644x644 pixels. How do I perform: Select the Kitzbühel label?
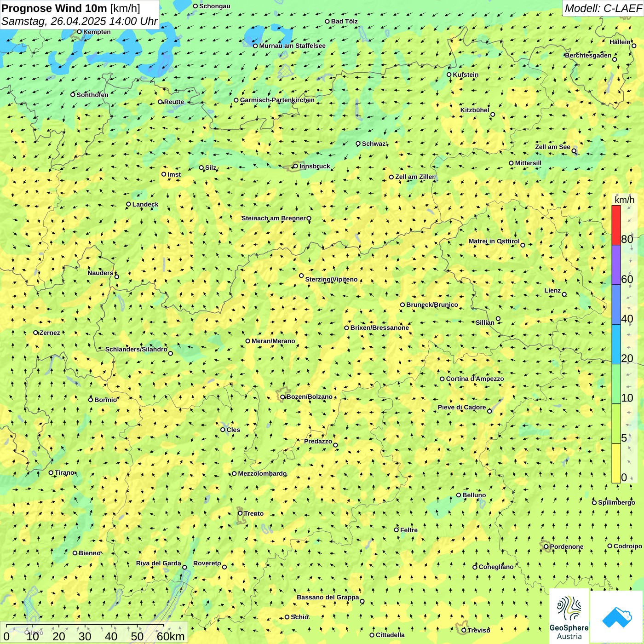[x=475, y=110]
